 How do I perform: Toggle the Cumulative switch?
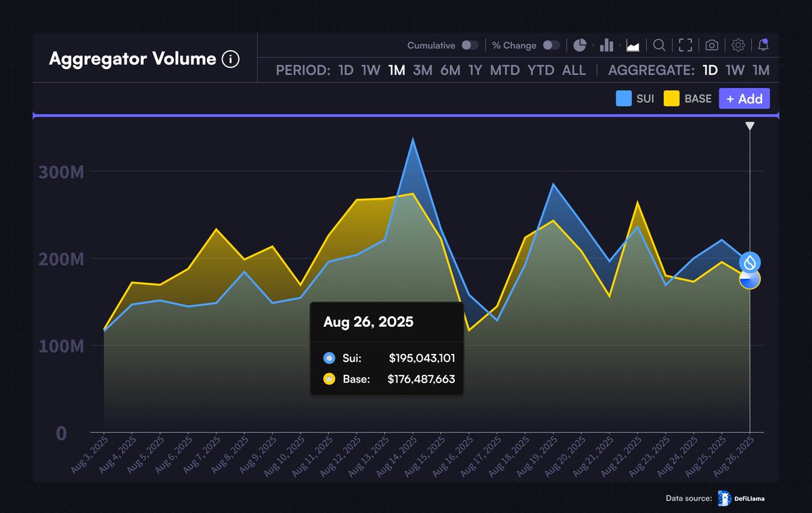[x=470, y=45]
